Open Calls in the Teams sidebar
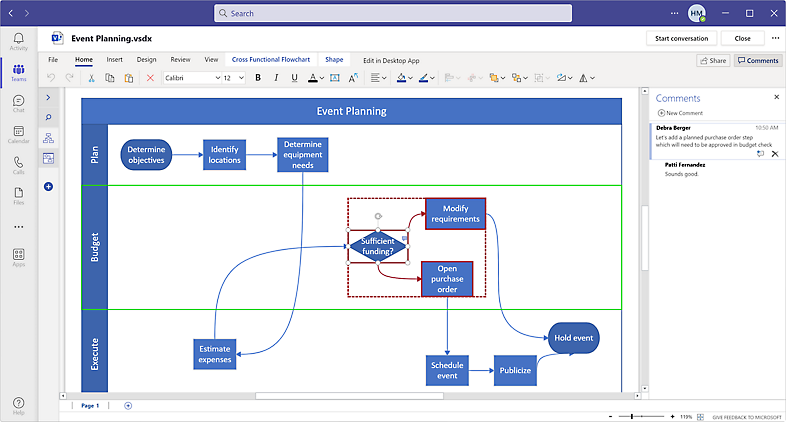The width and height of the screenshot is (786, 422). point(18,163)
